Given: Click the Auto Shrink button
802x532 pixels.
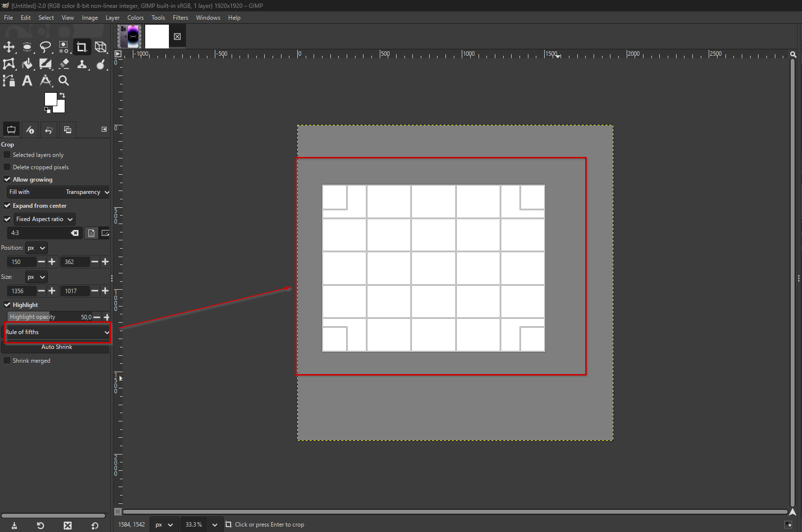Looking at the screenshot, I should (x=57, y=347).
